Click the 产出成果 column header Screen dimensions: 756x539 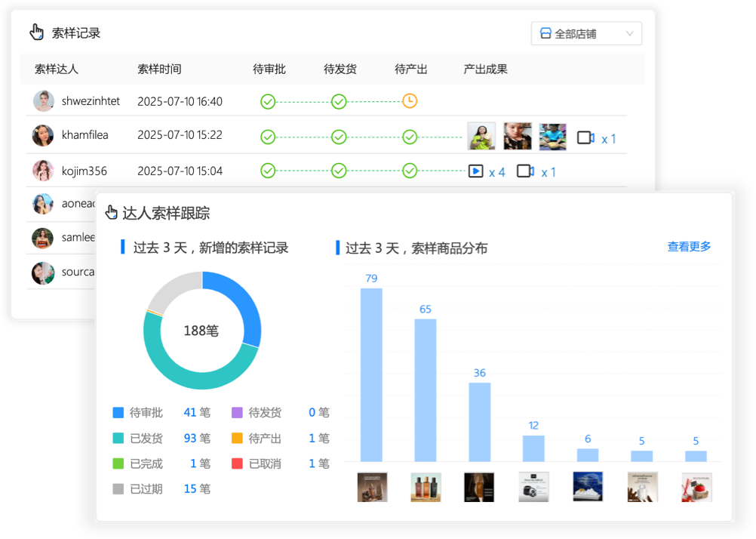(x=485, y=69)
